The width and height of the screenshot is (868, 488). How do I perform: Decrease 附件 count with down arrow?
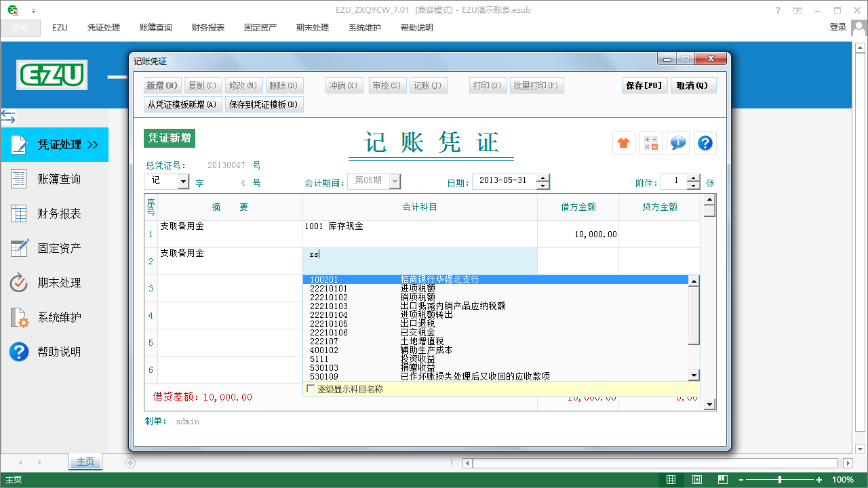point(693,185)
